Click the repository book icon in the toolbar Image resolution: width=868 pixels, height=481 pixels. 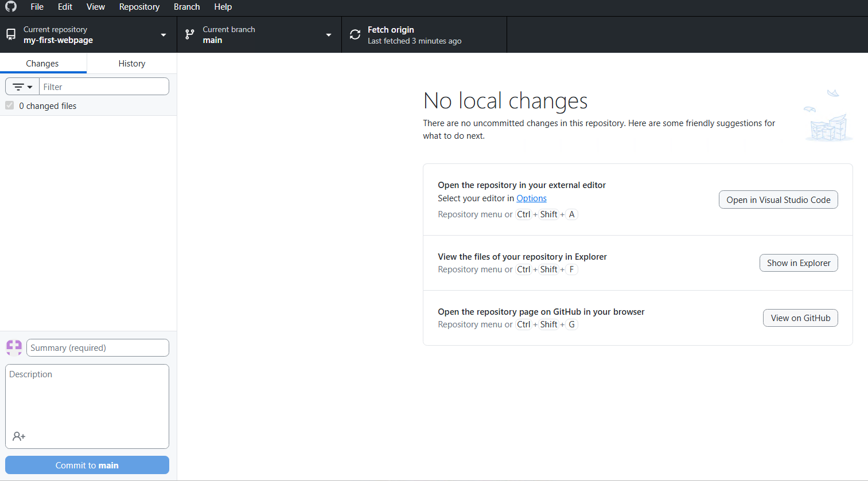(x=10, y=34)
